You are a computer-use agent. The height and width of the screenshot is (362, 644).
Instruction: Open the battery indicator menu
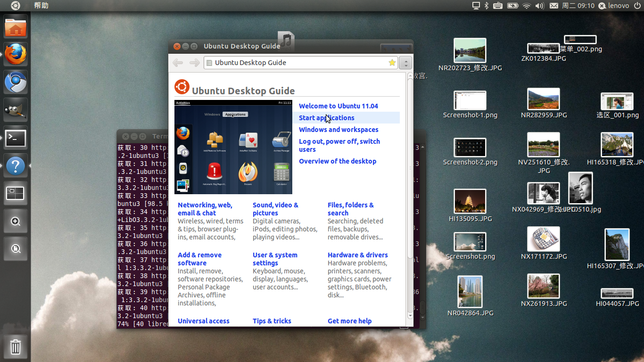pyautogui.click(x=512, y=6)
